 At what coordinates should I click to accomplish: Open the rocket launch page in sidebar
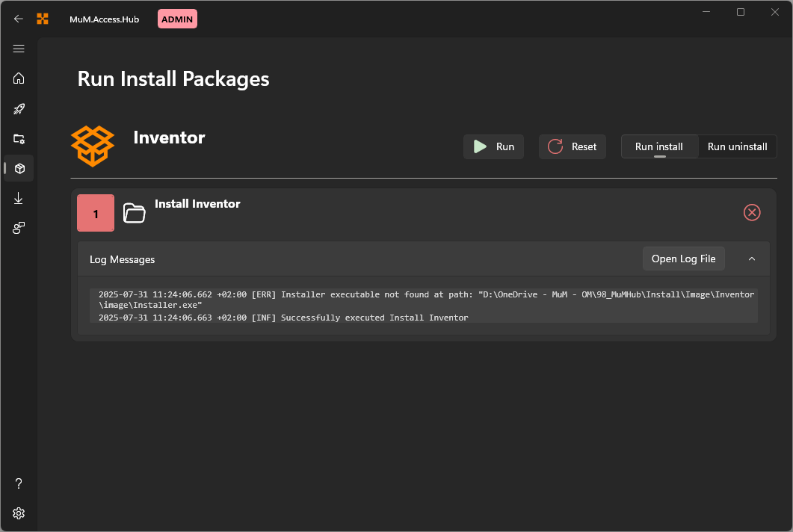(x=19, y=109)
